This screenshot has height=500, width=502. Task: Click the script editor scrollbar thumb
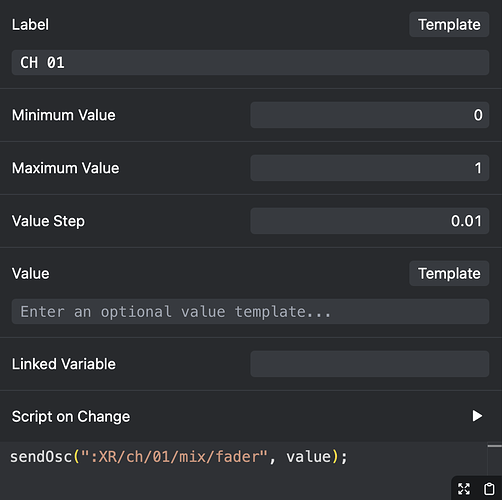pyautogui.click(x=495, y=446)
